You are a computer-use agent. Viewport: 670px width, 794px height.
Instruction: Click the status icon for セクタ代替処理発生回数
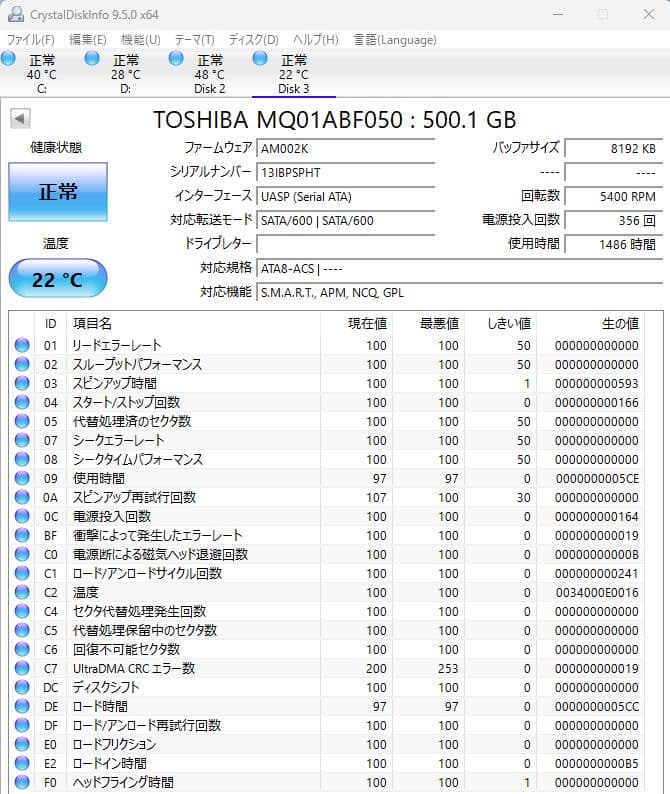coord(22,611)
